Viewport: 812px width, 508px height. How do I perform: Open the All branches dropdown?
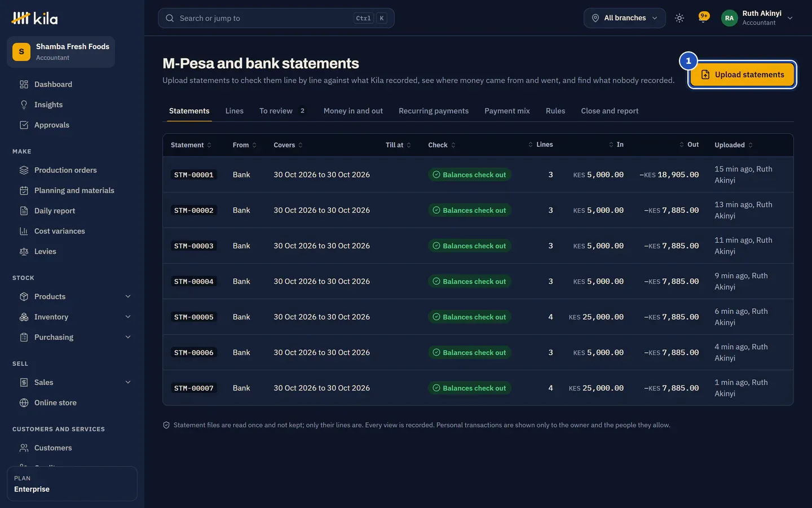tap(625, 18)
